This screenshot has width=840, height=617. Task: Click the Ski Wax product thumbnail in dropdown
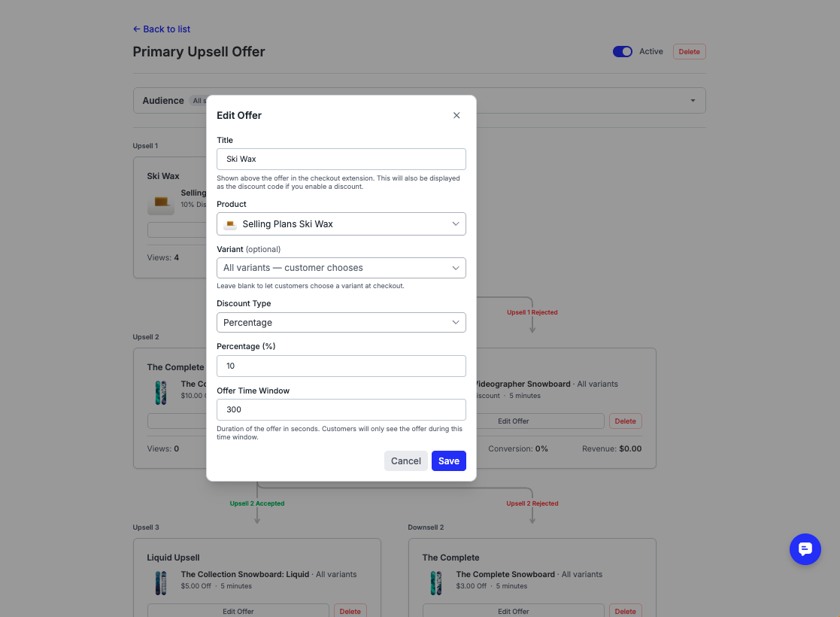point(230,224)
